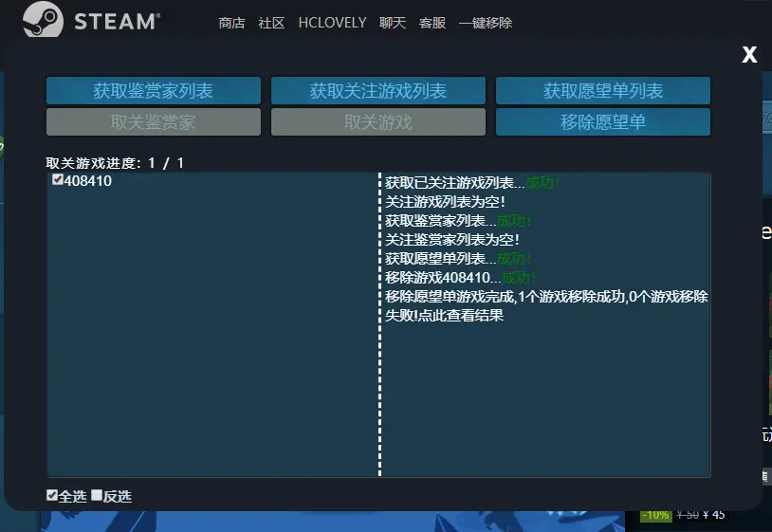Open the 客服 support menu
This screenshot has width=772, height=532.
coord(432,23)
